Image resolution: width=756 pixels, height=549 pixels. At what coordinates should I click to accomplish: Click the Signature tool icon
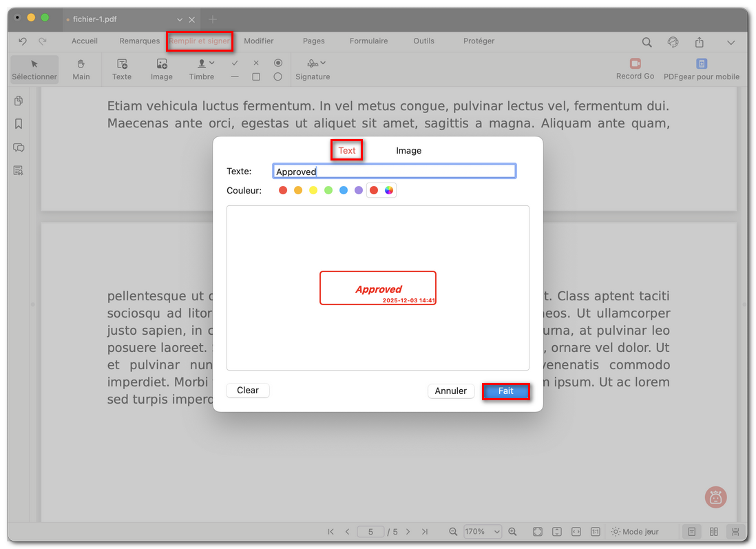point(313,69)
